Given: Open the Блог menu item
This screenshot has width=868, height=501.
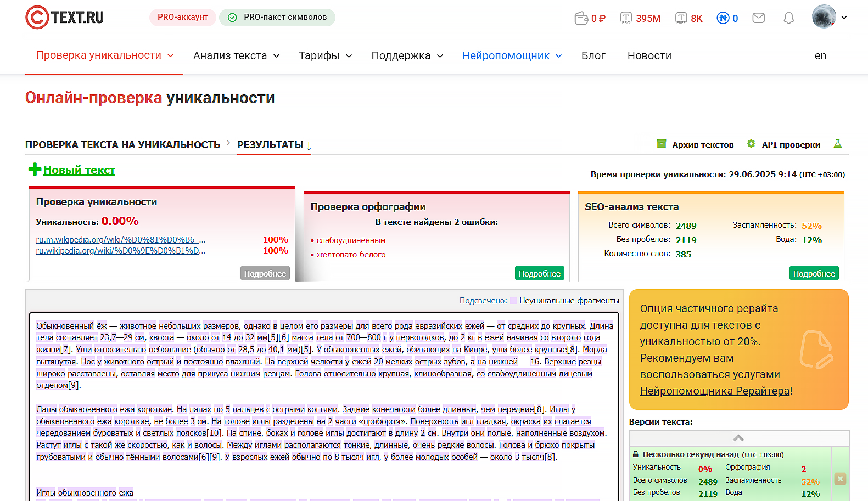Looking at the screenshot, I should tap(593, 55).
